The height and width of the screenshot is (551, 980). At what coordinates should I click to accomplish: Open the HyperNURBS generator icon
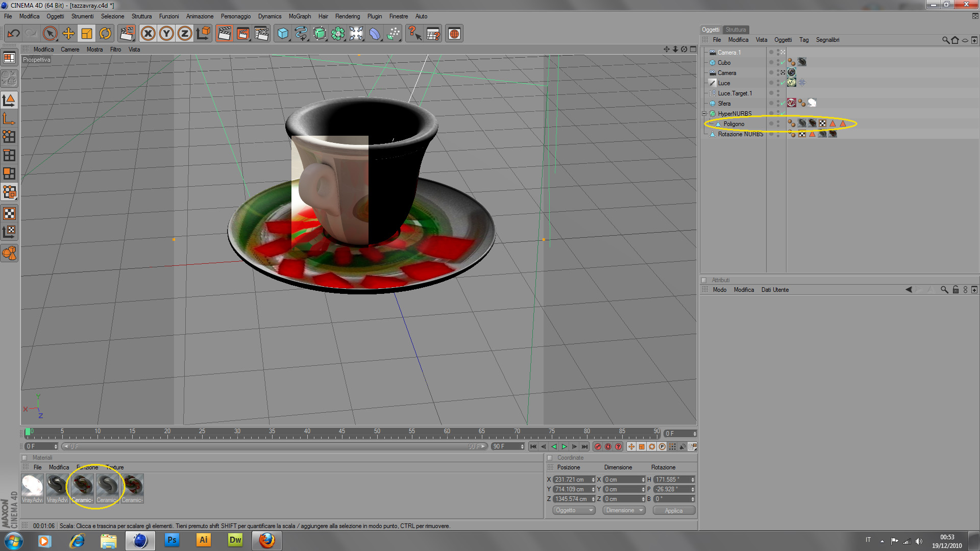(320, 34)
